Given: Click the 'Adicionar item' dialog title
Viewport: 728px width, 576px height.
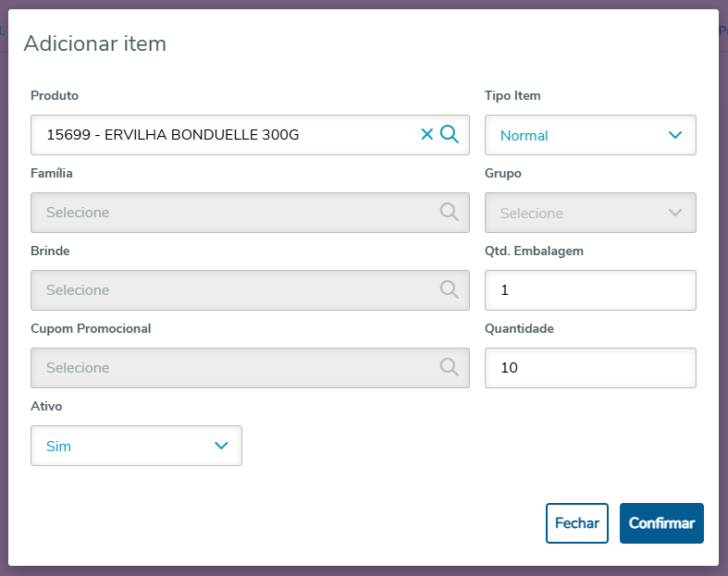Looking at the screenshot, I should (94, 43).
